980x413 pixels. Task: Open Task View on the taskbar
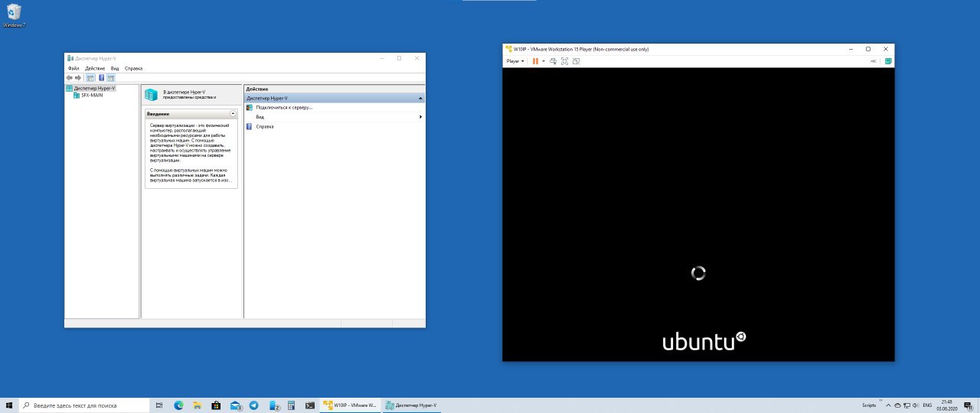pyautogui.click(x=159, y=405)
